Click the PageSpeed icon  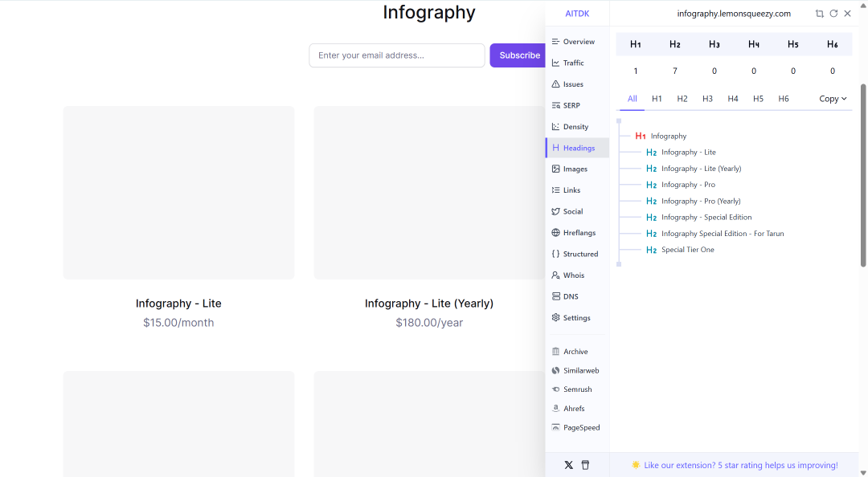point(556,427)
